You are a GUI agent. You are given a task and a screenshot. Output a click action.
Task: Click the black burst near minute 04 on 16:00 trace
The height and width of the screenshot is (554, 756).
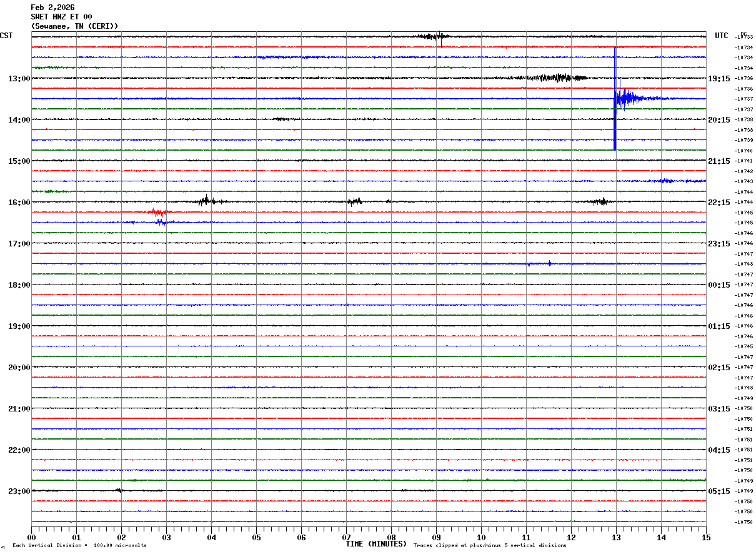tap(206, 201)
